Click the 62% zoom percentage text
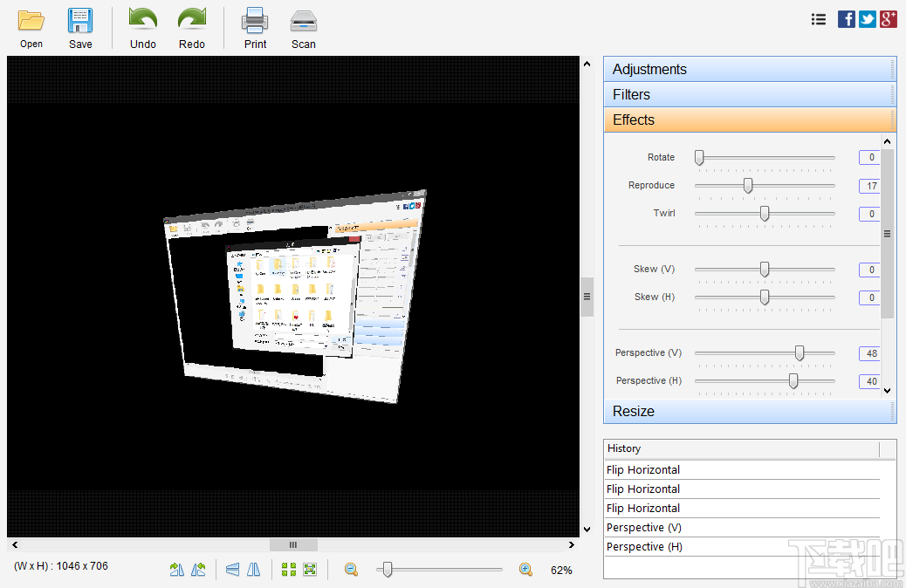The height and width of the screenshot is (588, 906). [x=561, y=570]
